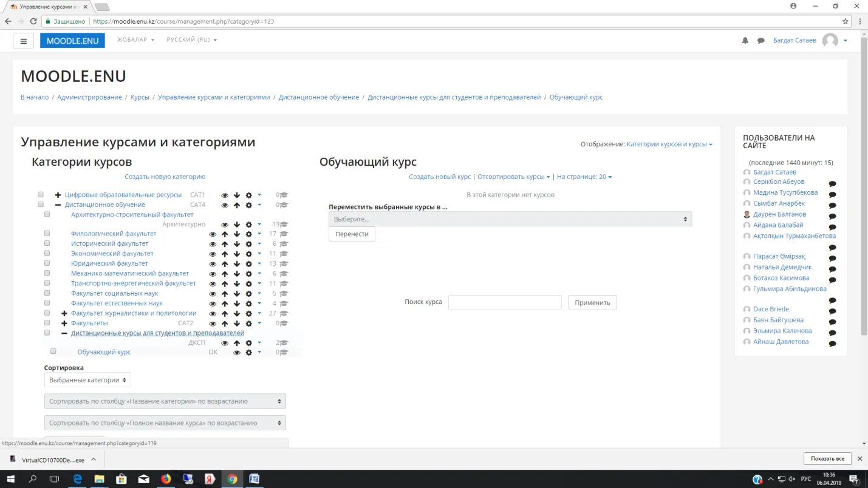Open ЖОБАЛАР menu
Viewport: 868px width, 488px height.
135,40
